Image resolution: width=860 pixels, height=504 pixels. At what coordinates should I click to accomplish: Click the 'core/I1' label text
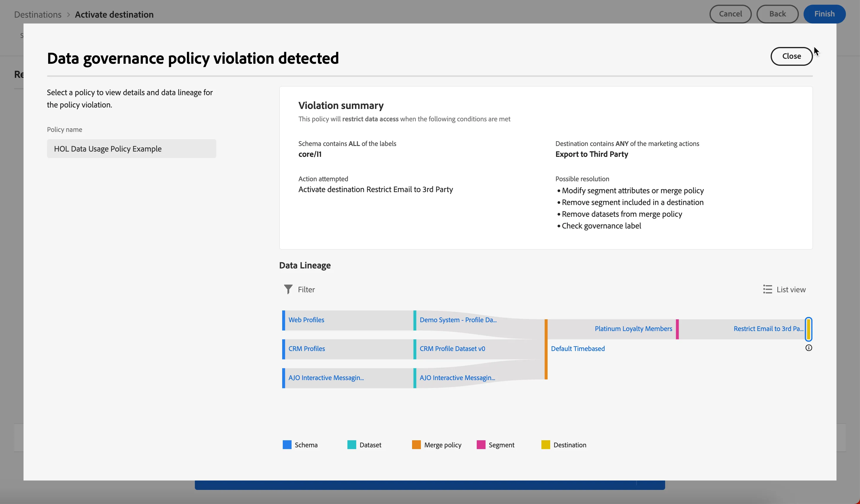pyautogui.click(x=309, y=154)
